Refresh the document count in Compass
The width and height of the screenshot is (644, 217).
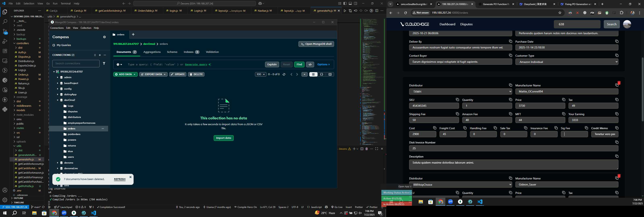point(284,74)
